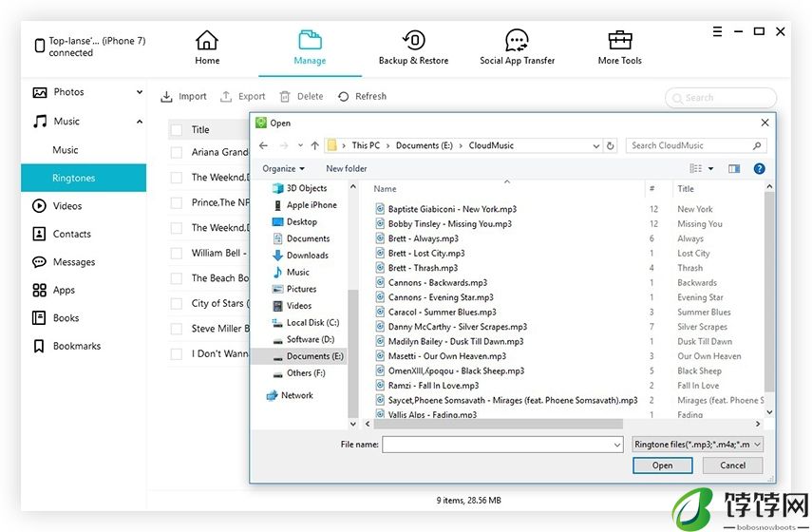This screenshot has height=532, width=812.
Task: Select Software (D:) in navigation pane
Action: tap(304, 339)
